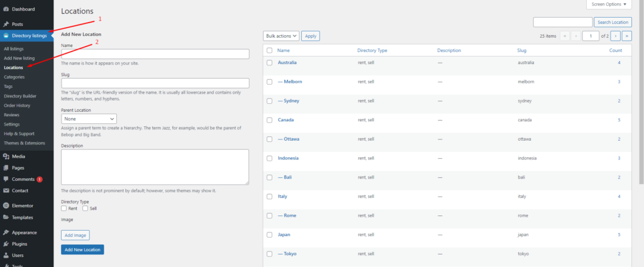Click the Plugins plug icon
The image size is (644, 267).
[6, 244]
